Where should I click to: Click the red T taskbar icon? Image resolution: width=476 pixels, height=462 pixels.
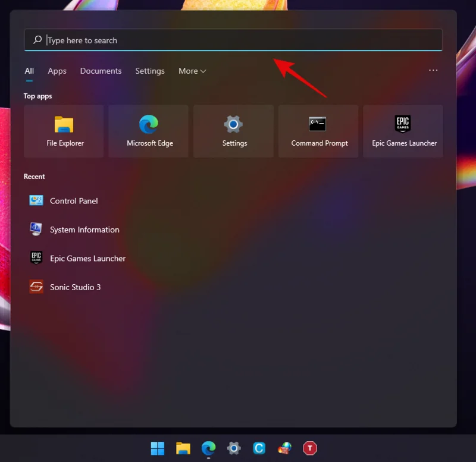pyautogui.click(x=310, y=448)
